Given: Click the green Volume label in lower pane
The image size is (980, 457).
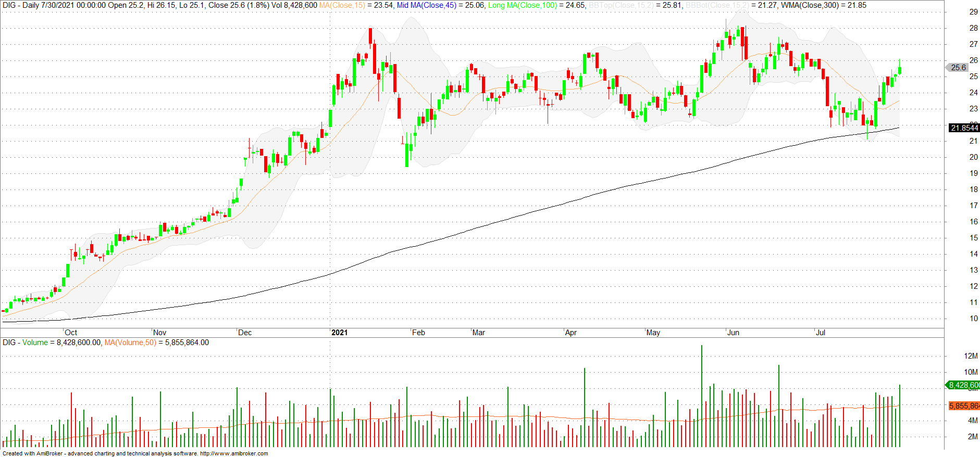Looking at the screenshot, I should point(35,342).
